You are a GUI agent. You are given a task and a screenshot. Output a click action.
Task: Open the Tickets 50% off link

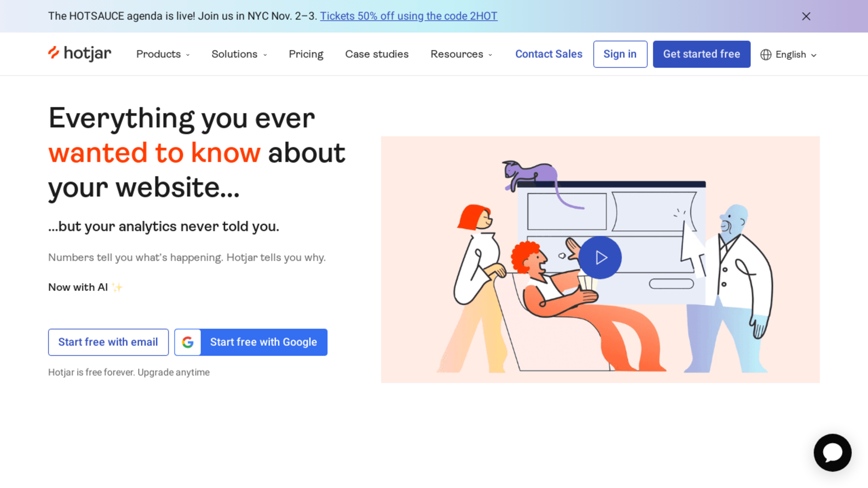(408, 16)
